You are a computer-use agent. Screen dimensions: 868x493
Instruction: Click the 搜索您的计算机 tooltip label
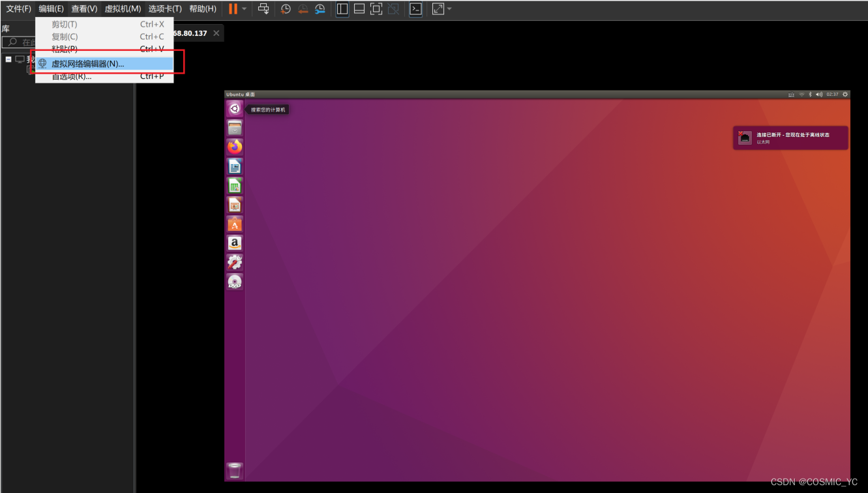tap(268, 110)
